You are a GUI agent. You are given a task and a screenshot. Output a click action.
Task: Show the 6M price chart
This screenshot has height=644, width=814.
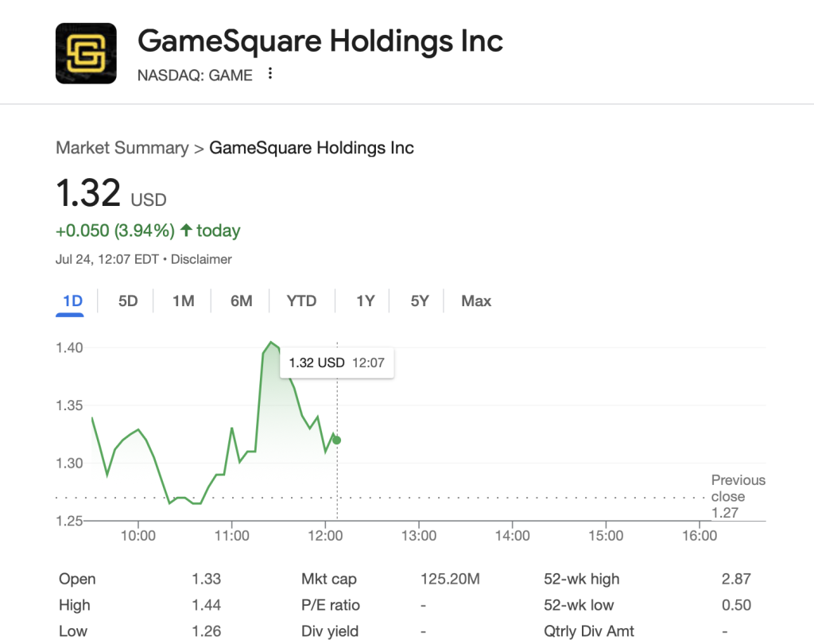(242, 301)
